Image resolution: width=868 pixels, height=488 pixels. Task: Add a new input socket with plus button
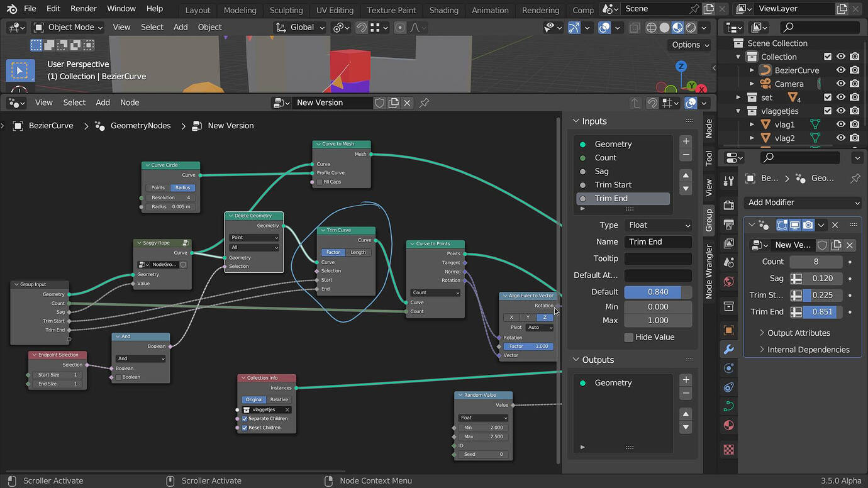pos(686,141)
